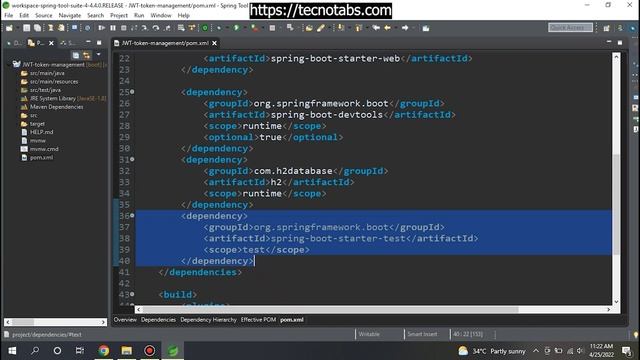Click the editor vertical scrollbar thumb
640x360 pixels.
(x=616, y=204)
